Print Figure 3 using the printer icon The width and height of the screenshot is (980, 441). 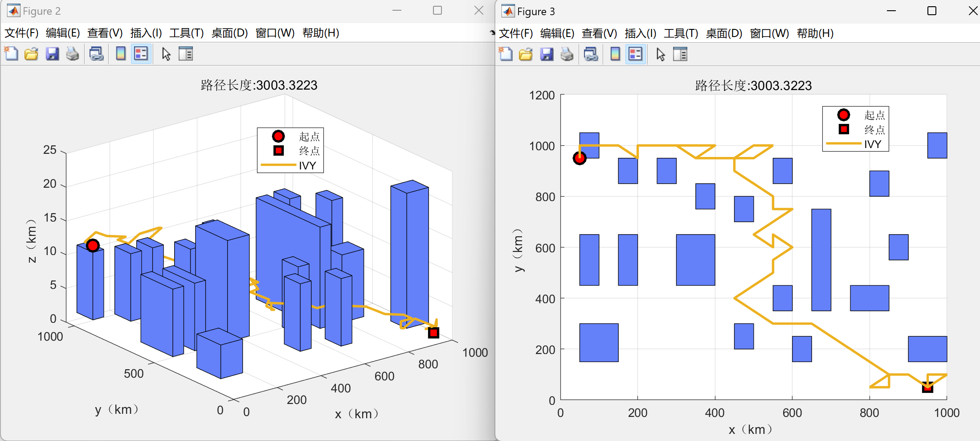567,54
